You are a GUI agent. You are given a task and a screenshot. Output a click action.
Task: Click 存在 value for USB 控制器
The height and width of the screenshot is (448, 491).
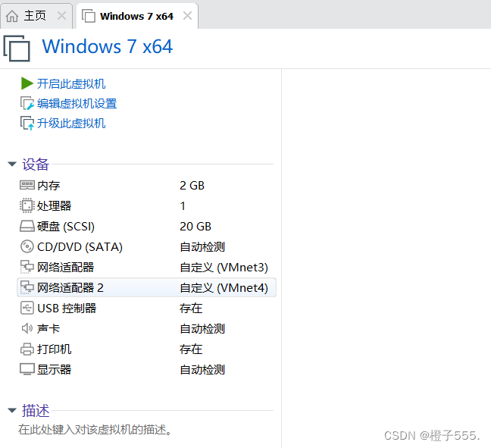tap(191, 309)
